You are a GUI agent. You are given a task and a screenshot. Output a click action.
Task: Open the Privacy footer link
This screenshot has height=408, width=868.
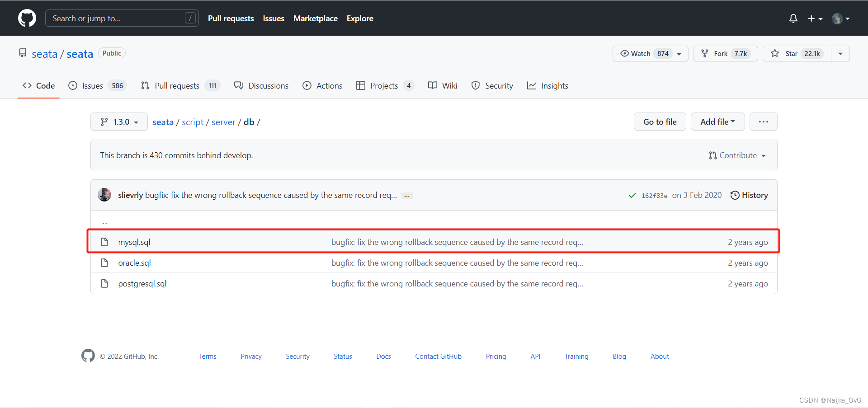point(251,356)
